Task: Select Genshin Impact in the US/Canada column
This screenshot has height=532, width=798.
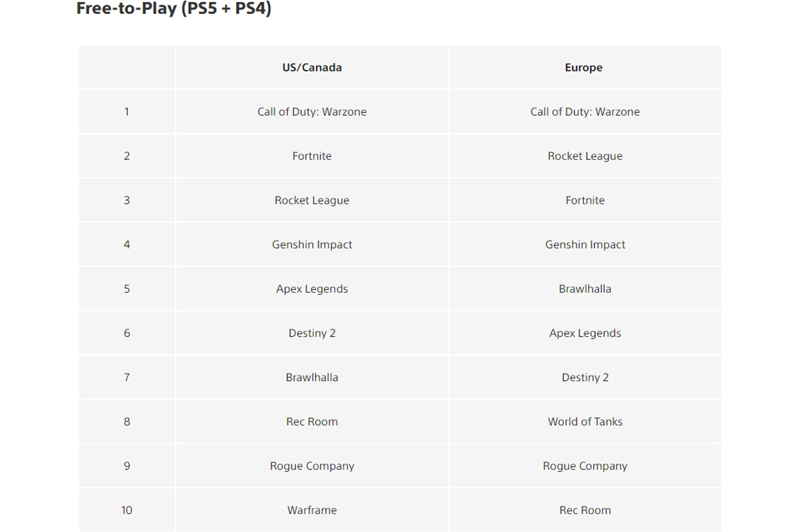Action: [x=312, y=245]
